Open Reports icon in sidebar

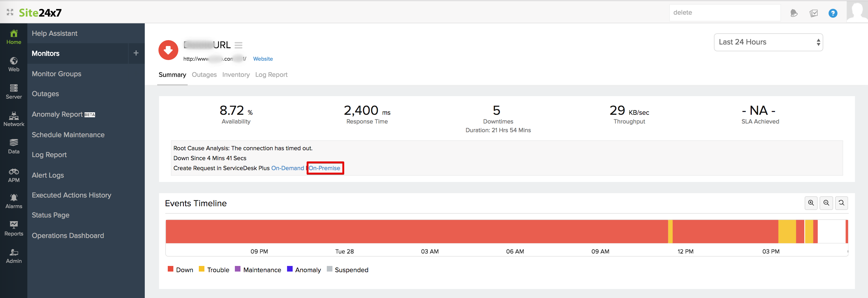pyautogui.click(x=13, y=229)
